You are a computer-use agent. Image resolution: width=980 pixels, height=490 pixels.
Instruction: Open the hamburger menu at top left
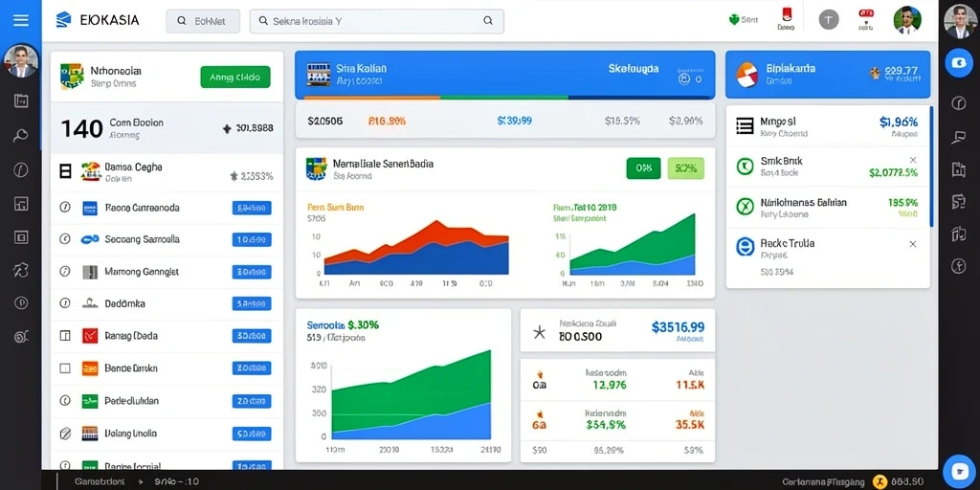[21, 21]
